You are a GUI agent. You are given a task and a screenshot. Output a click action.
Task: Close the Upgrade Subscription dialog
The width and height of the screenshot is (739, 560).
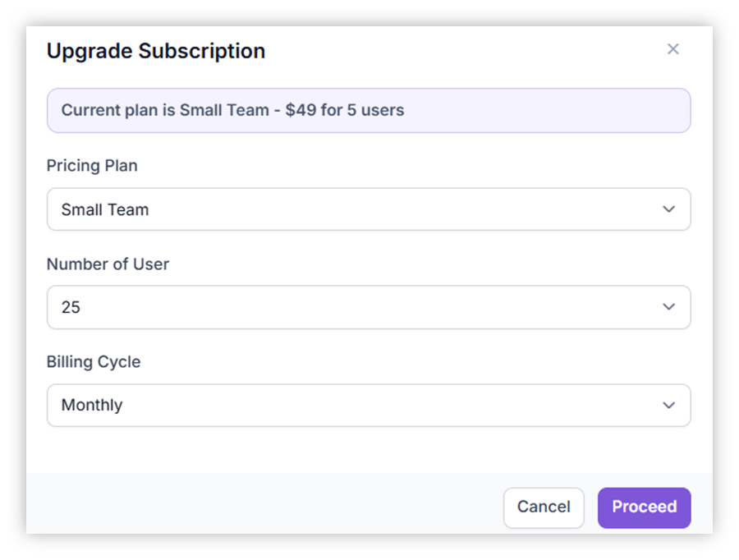click(x=672, y=49)
